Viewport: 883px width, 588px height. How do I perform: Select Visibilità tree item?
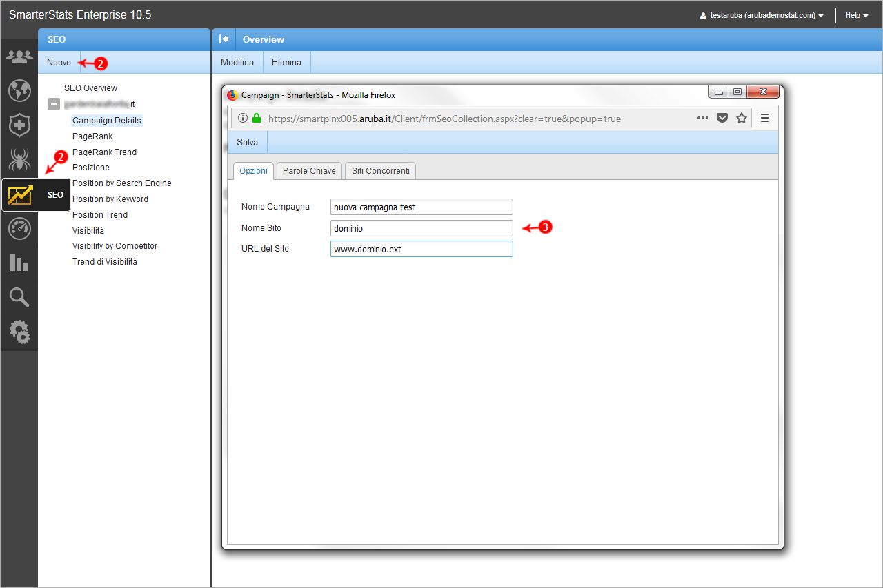click(88, 231)
